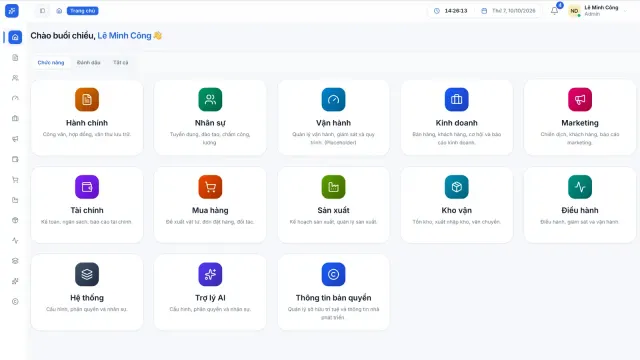
Task: Switch to the Đánh dấu tab
Action: coord(89,62)
